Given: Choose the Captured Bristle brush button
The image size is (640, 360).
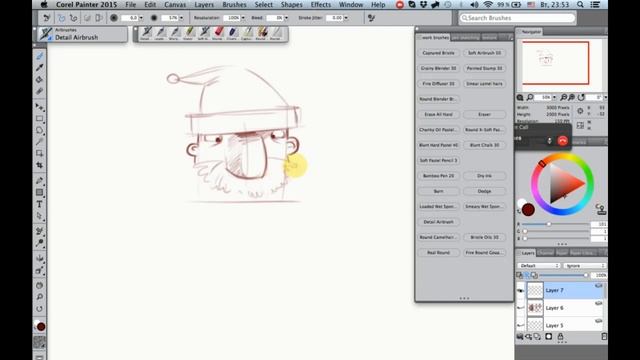Looking at the screenshot, I should coord(439,53).
